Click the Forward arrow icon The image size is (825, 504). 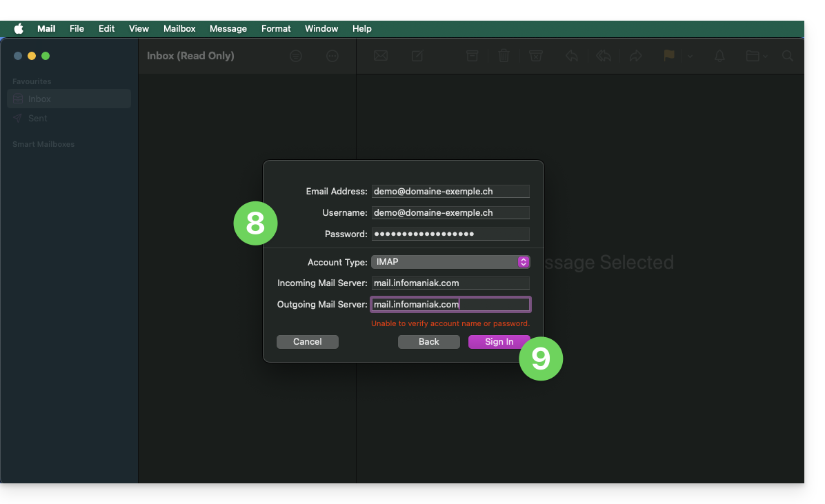coord(635,56)
